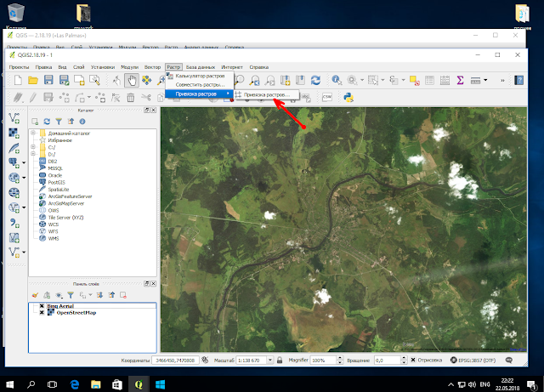Click the info icon in the Browser panel
544x392 pixels.
82,122
